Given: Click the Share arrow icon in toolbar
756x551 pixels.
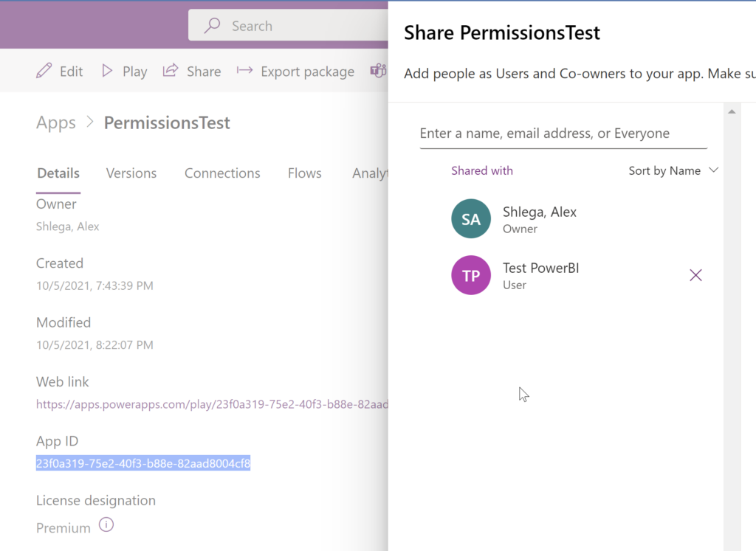Looking at the screenshot, I should tap(171, 70).
